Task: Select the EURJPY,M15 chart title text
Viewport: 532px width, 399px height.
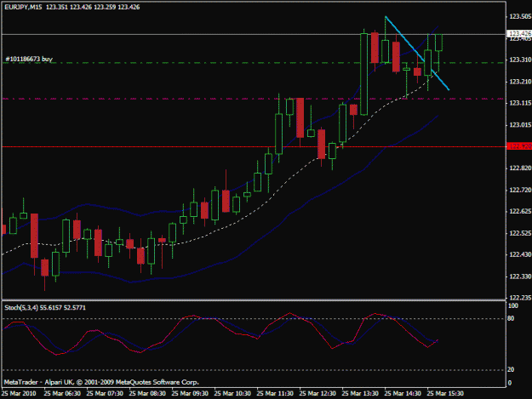Action: coord(23,7)
